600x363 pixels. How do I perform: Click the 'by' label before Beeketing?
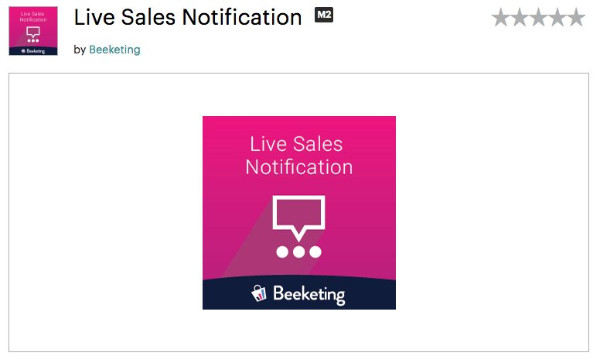(x=80, y=50)
